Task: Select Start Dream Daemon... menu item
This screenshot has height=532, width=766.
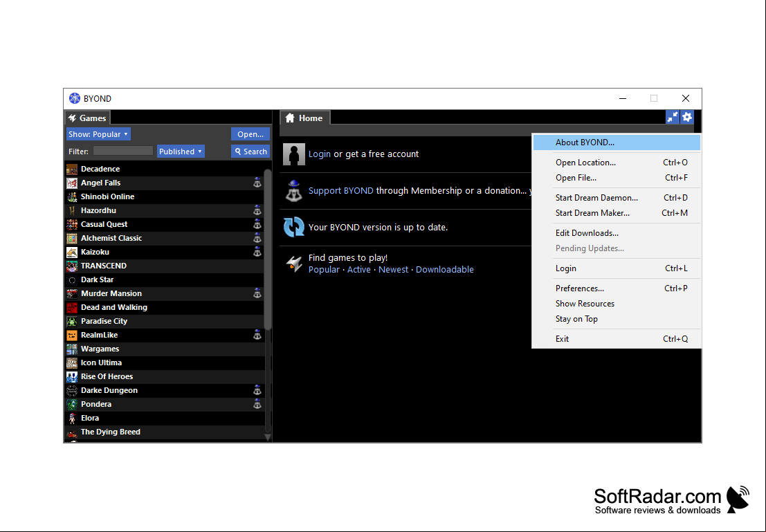Action: point(617,198)
